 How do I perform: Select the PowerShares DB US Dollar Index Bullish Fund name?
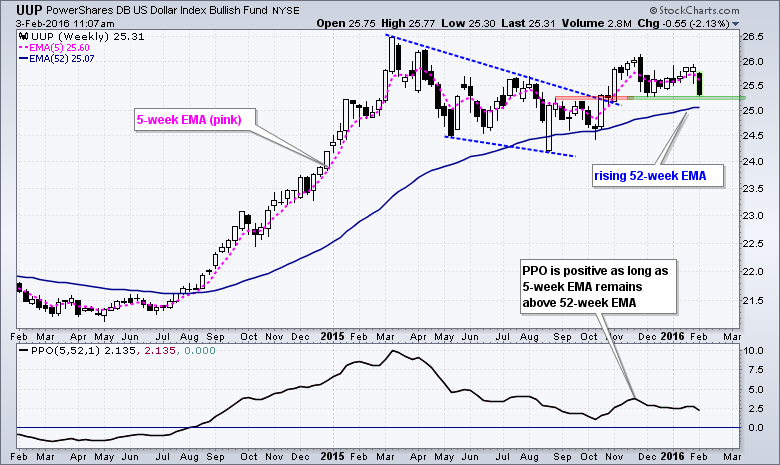pos(156,10)
